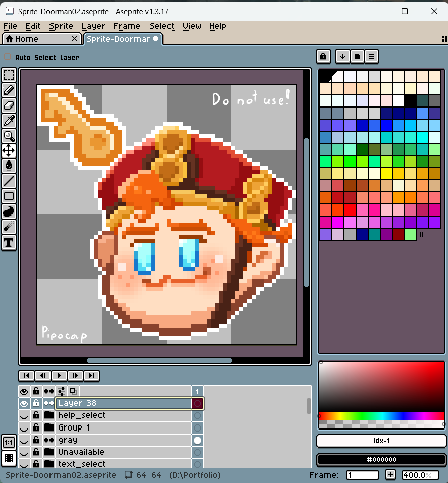Play the animation
The image size is (448, 483).
(59, 375)
